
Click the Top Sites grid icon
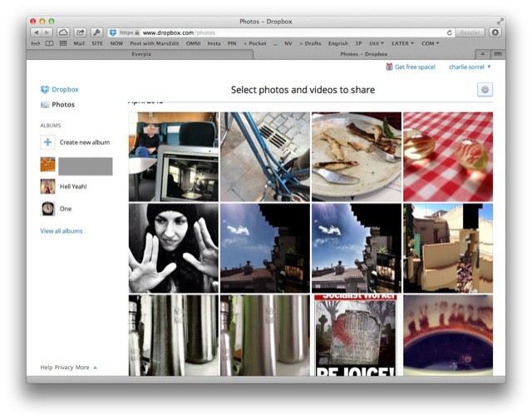point(62,42)
